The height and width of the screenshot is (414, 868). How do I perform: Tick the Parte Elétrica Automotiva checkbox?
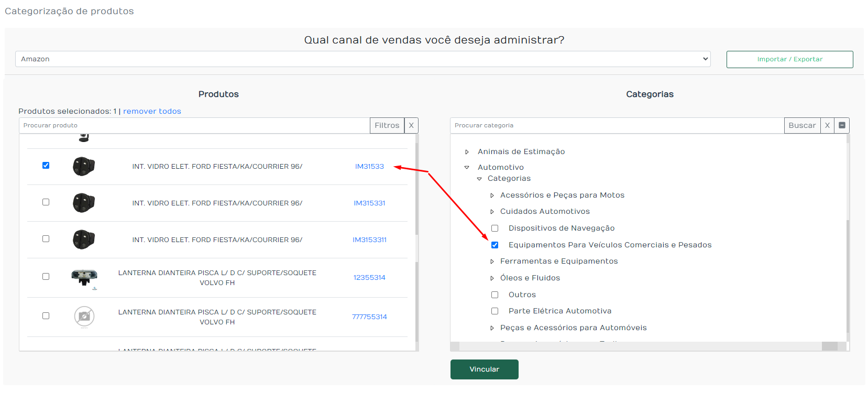495,311
